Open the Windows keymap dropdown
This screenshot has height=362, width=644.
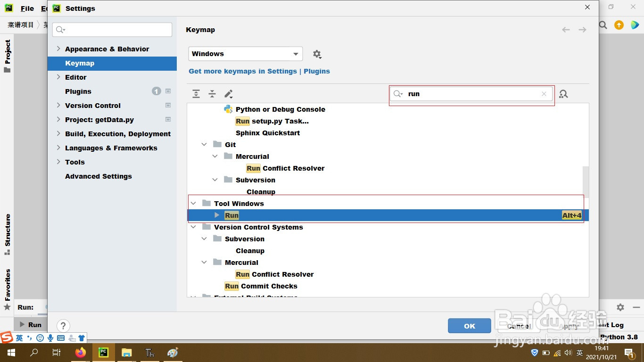point(246,54)
